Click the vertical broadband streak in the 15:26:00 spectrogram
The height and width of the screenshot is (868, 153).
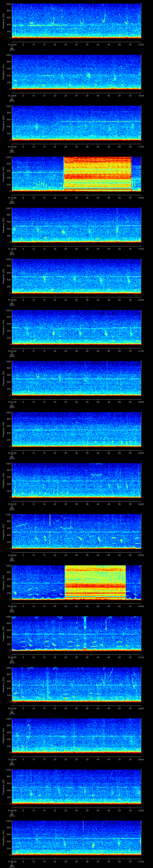coord(85,633)
